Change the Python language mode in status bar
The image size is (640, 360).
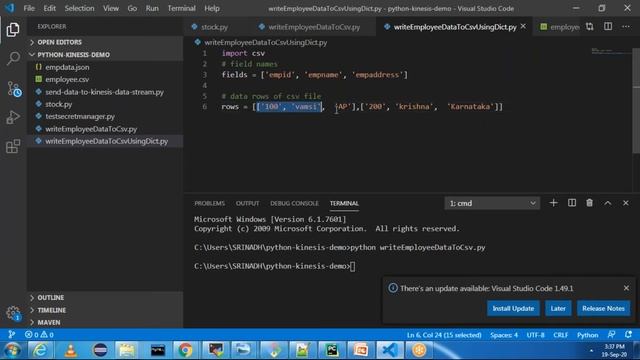click(587, 335)
